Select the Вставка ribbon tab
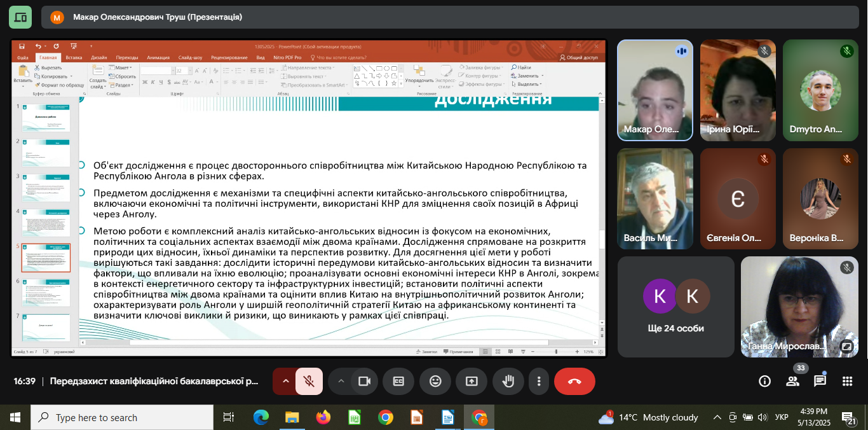Viewport: 868px width, 430px height. 74,57
